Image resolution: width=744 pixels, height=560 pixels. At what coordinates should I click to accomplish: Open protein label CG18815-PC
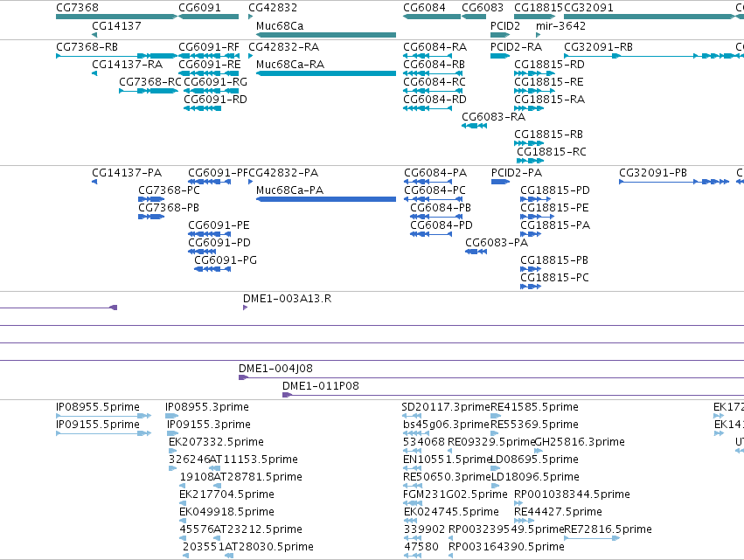click(x=554, y=279)
